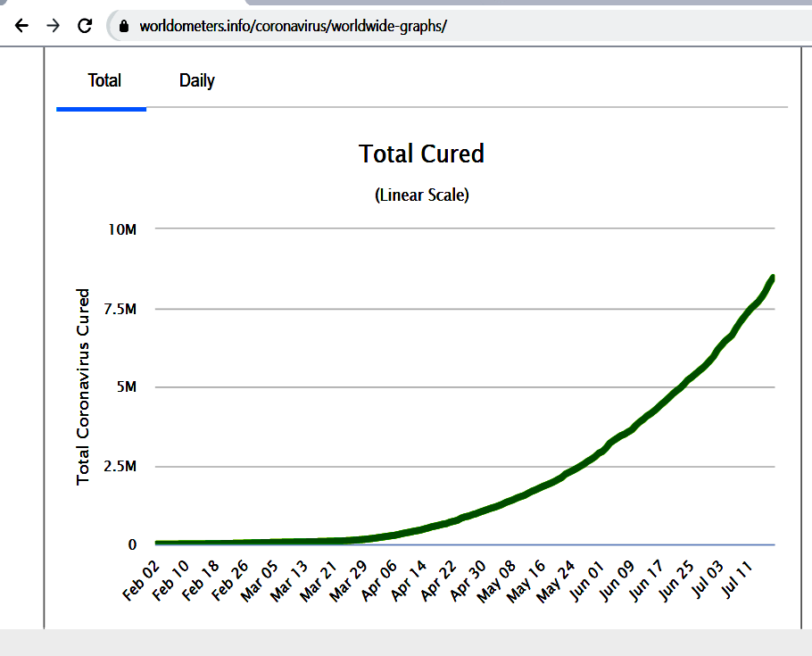Switch to the Daily tab
Viewport: 812px width, 656px height.
pos(197,81)
